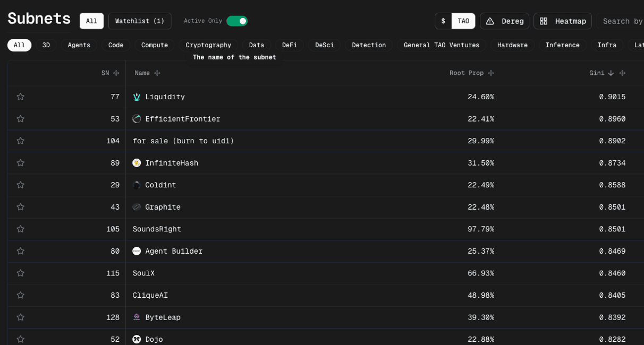Open the Heatmap view
The width and height of the screenshot is (644, 345).
click(x=563, y=21)
